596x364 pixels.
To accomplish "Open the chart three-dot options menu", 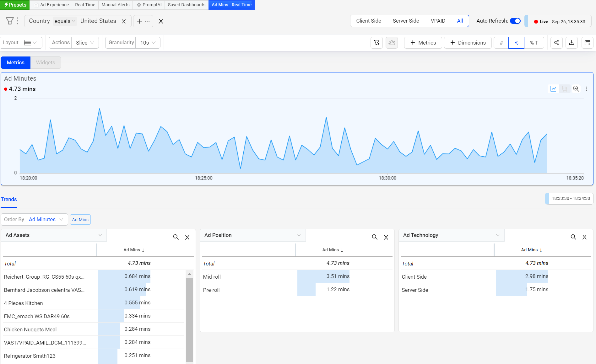I will click(x=586, y=89).
